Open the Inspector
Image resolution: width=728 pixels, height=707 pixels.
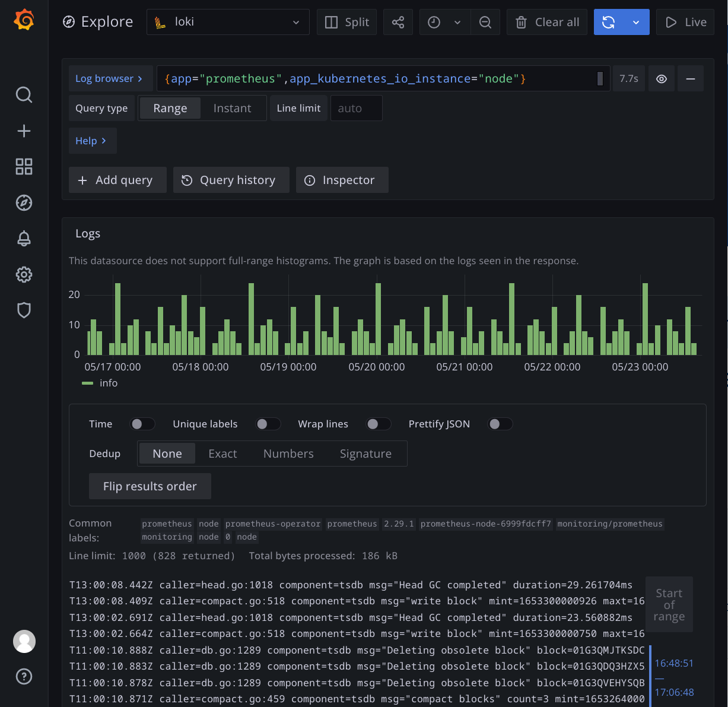pos(342,180)
